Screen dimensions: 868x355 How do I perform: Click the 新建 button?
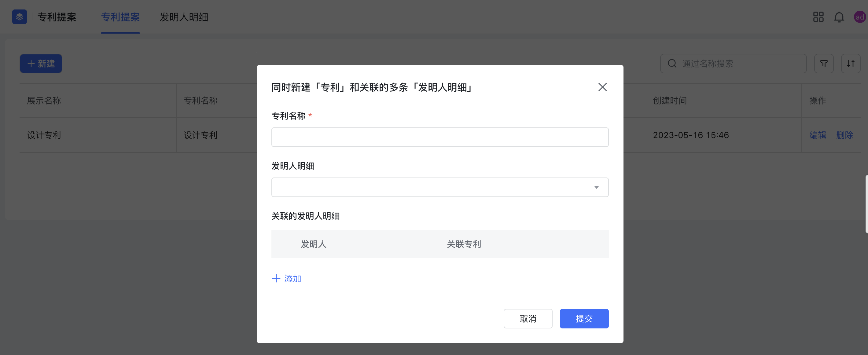click(41, 63)
